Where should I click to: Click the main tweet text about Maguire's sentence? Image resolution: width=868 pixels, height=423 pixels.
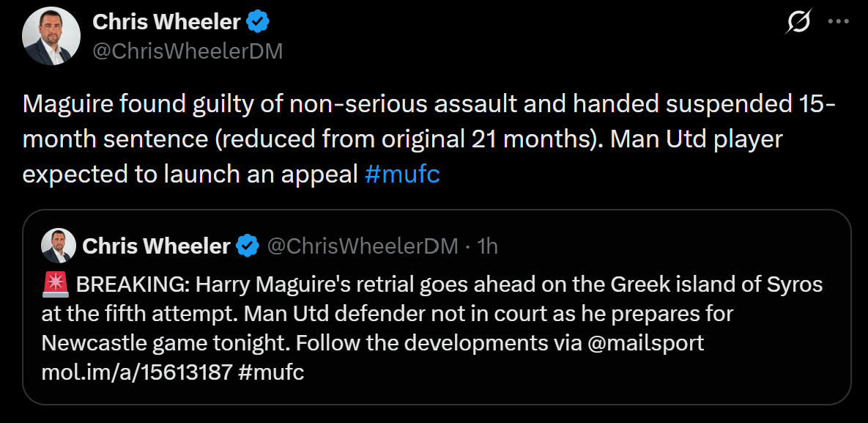coord(425,139)
